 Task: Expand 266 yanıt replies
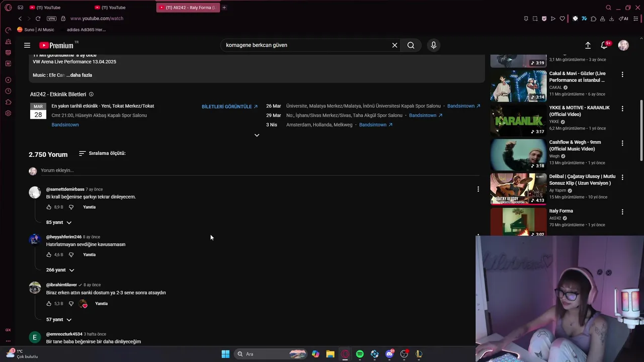60,270
